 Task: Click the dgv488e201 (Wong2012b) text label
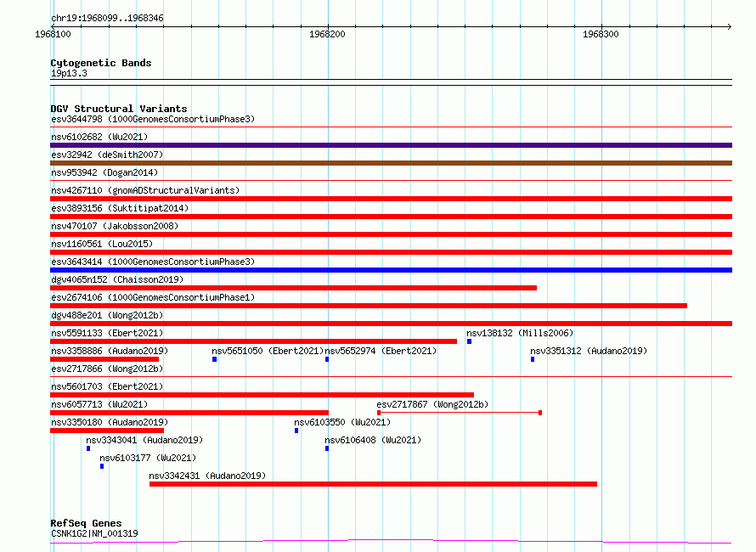point(107,315)
